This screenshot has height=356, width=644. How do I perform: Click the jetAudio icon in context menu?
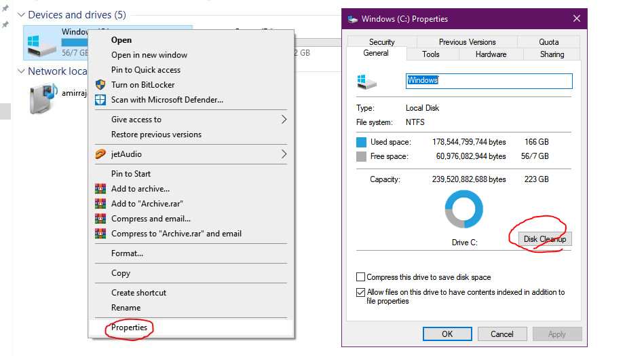tap(100, 154)
